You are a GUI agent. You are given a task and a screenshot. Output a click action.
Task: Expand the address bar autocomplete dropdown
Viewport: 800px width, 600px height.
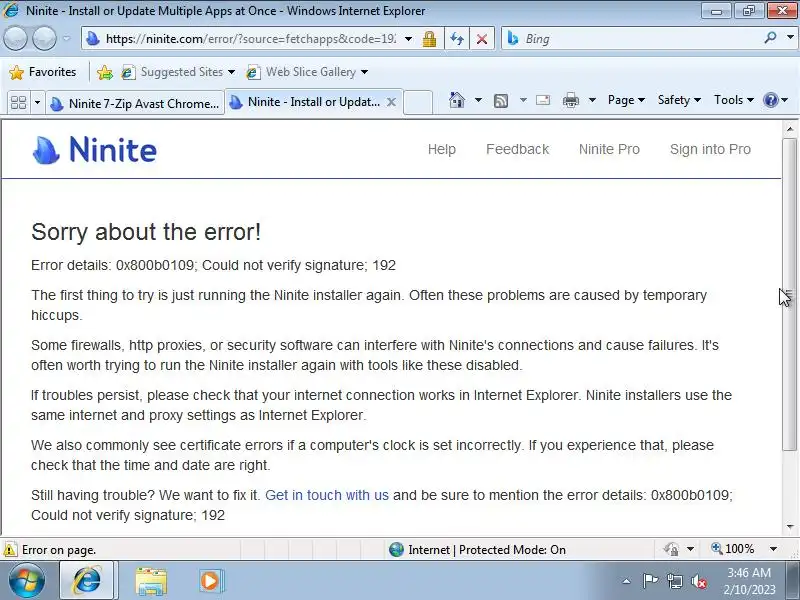[408, 39]
